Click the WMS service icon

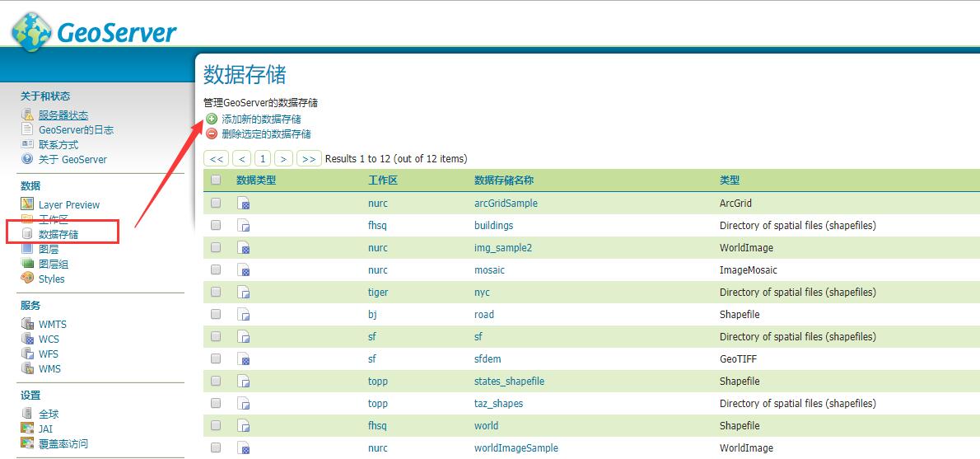(x=27, y=368)
